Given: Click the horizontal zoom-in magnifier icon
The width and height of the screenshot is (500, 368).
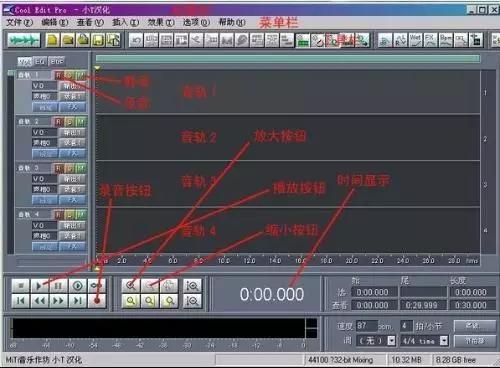Looking at the screenshot, I should click(131, 286).
